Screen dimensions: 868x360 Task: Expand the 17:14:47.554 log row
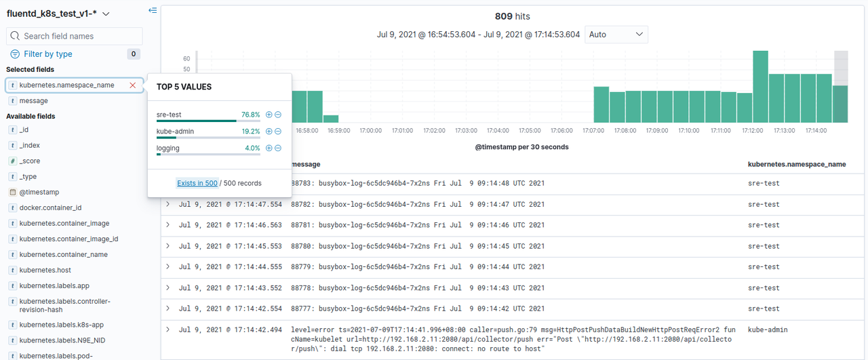[167, 204]
